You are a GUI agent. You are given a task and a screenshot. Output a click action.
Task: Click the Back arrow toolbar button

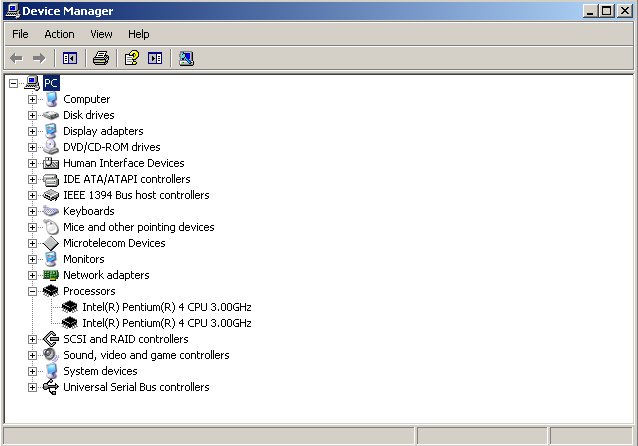click(x=16, y=58)
